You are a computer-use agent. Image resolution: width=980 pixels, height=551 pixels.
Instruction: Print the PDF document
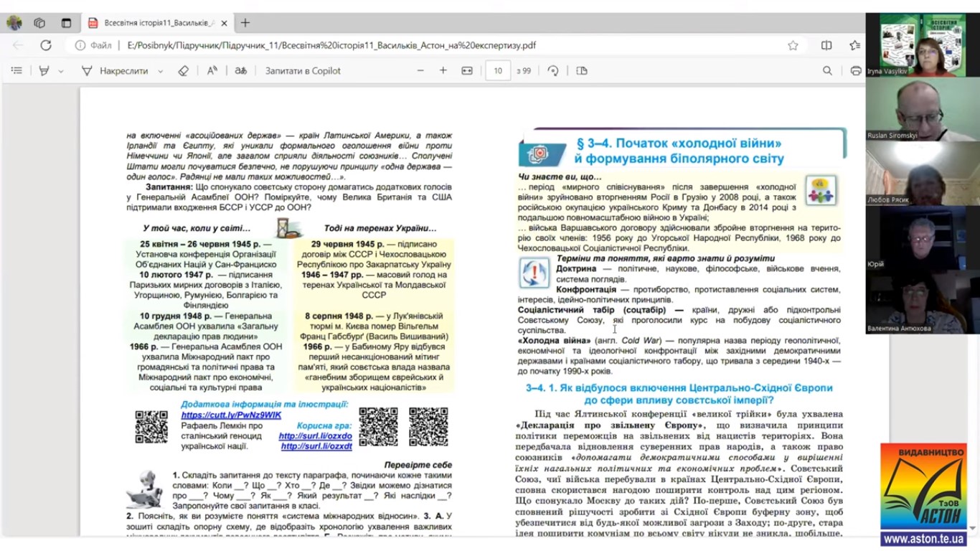click(x=856, y=71)
